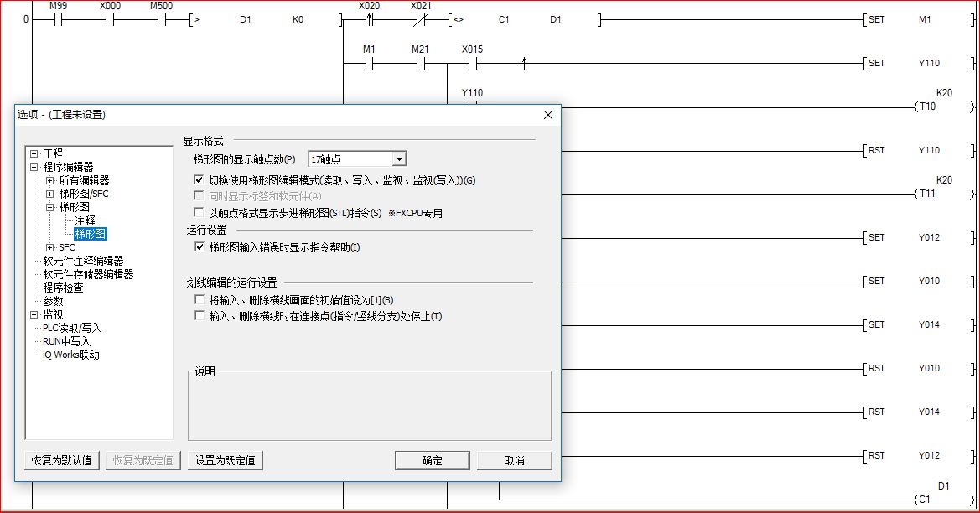Click the M21 contact in second rung
The height and width of the screenshot is (513, 980).
click(x=420, y=63)
